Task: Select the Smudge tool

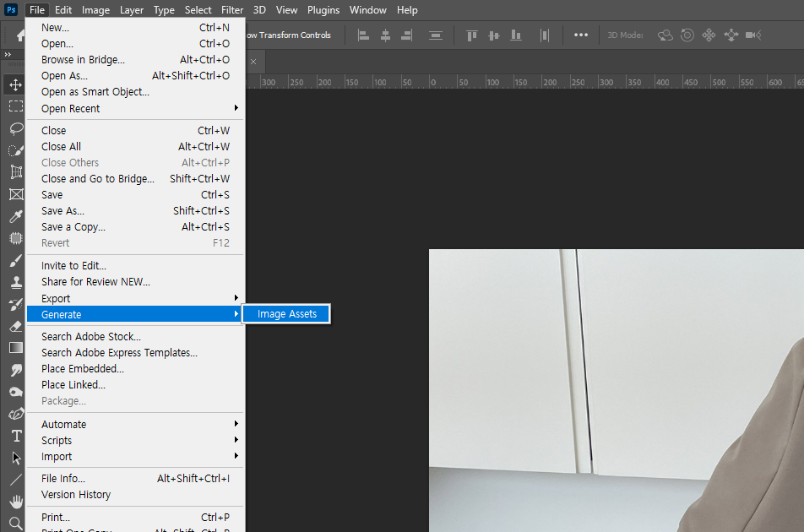Action: coord(15,370)
